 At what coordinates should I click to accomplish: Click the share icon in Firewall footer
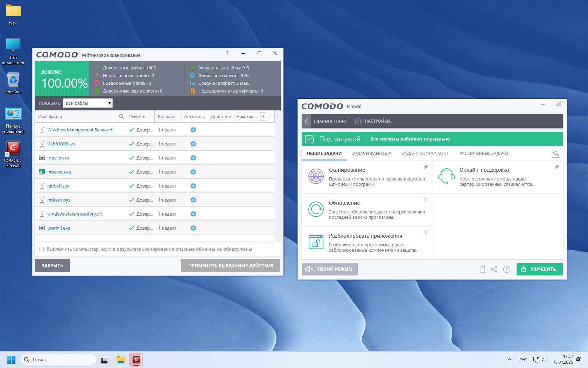pos(494,269)
